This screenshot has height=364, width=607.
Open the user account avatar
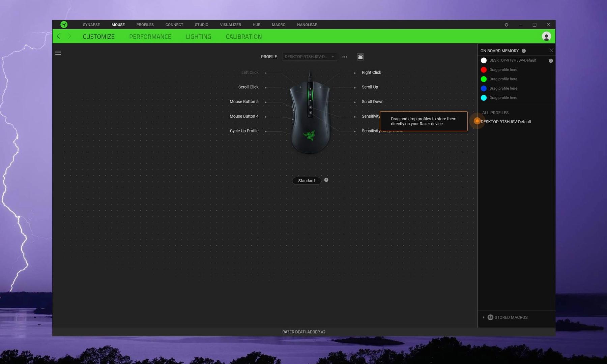546,36
